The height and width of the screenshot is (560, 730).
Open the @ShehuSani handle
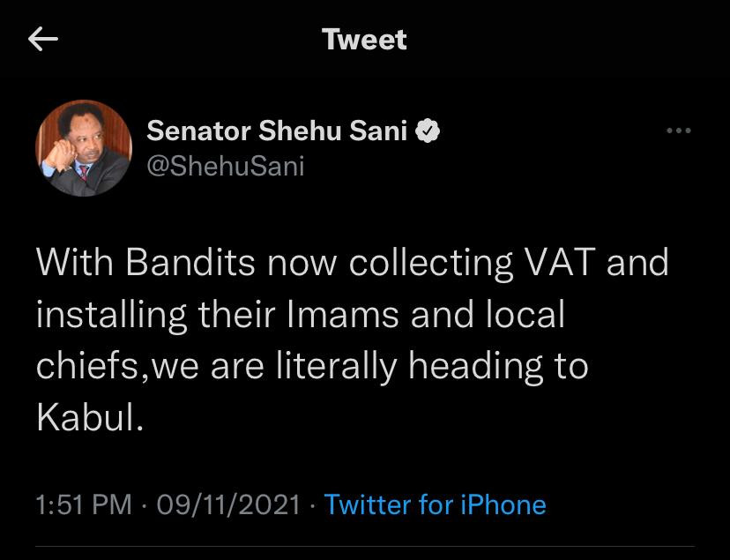tap(225, 165)
